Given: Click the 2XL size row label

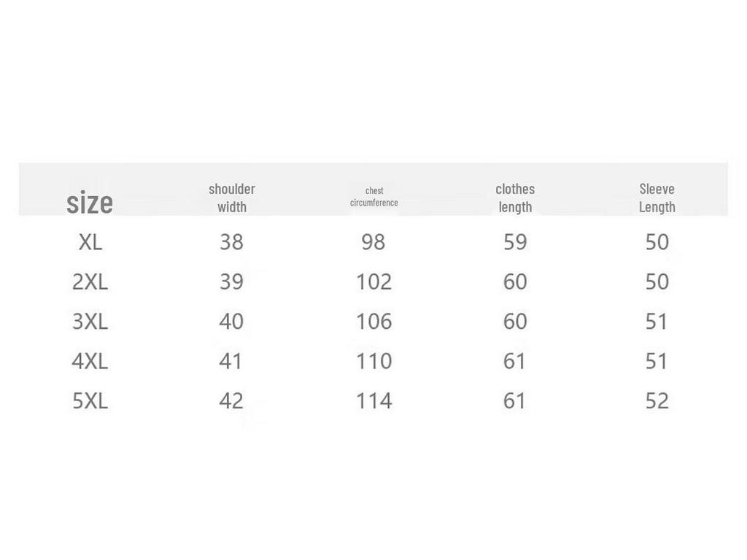Looking at the screenshot, I should point(90,281).
